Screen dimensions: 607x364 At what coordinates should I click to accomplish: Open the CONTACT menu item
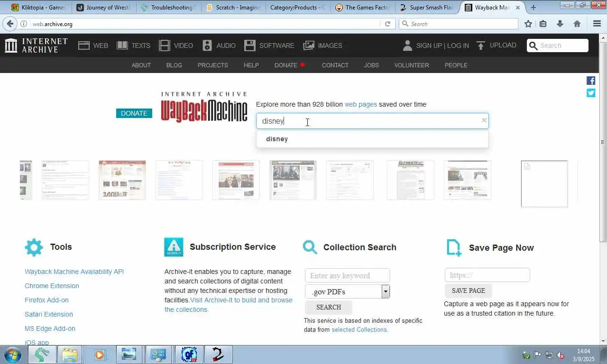coord(335,65)
